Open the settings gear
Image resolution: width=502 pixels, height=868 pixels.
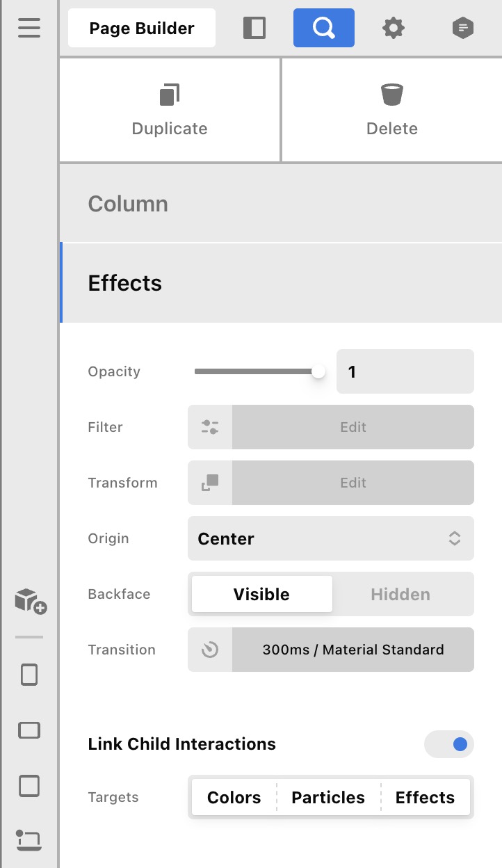pos(394,29)
